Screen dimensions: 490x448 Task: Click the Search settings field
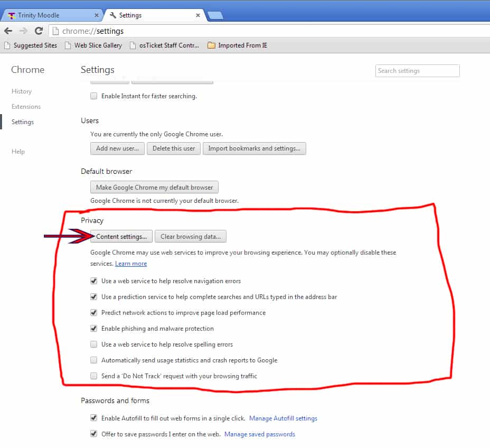[x=417, y=70]
